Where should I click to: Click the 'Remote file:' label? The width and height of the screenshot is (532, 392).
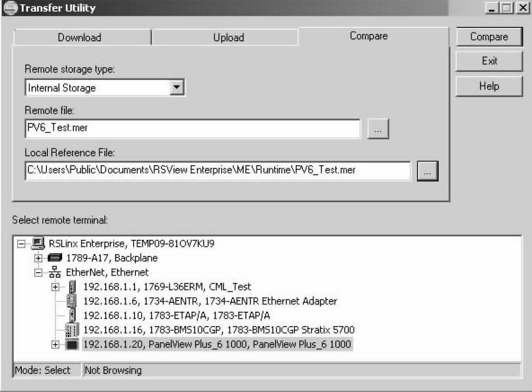pos(49,110)
